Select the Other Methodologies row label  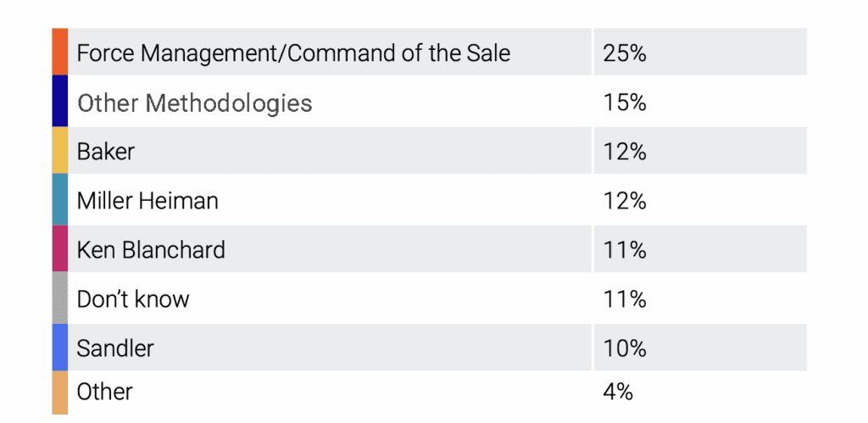[x=194, y=103]
